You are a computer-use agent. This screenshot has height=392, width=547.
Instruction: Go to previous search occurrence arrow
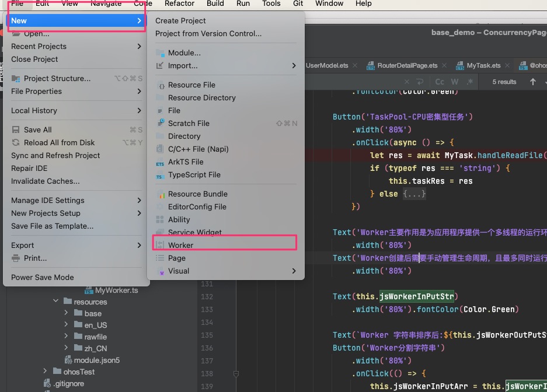[x=532, y=82]
